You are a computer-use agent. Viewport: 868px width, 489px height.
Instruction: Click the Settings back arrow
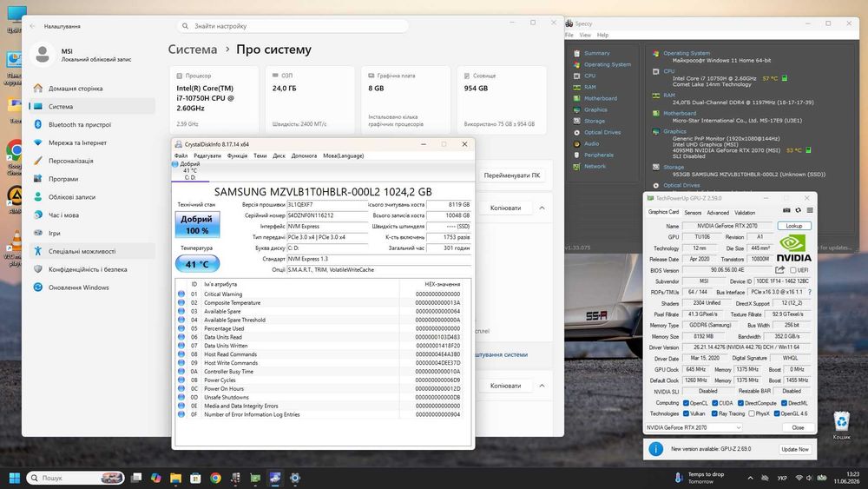[x=32, y=26]
